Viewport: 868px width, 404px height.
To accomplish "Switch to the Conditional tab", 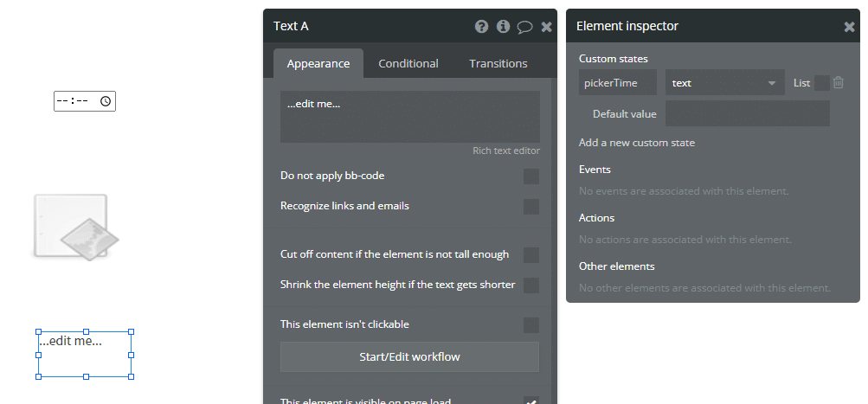I will coord(408,64).
